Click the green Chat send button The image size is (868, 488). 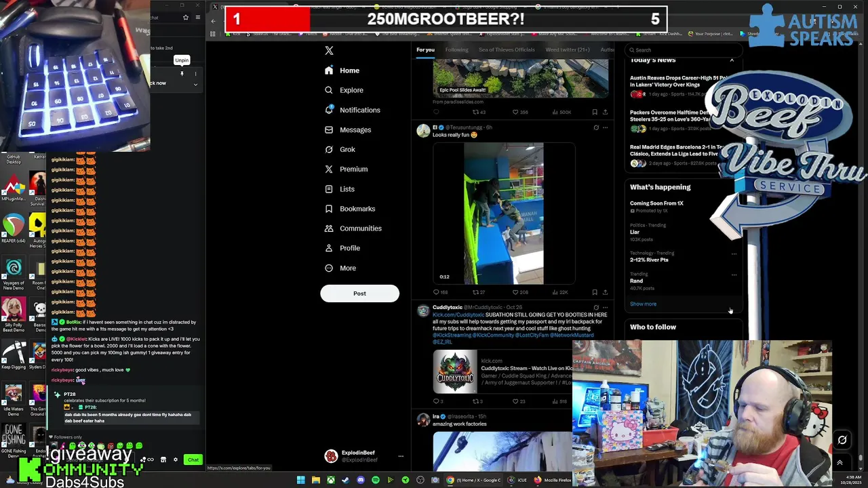[193, 460]
